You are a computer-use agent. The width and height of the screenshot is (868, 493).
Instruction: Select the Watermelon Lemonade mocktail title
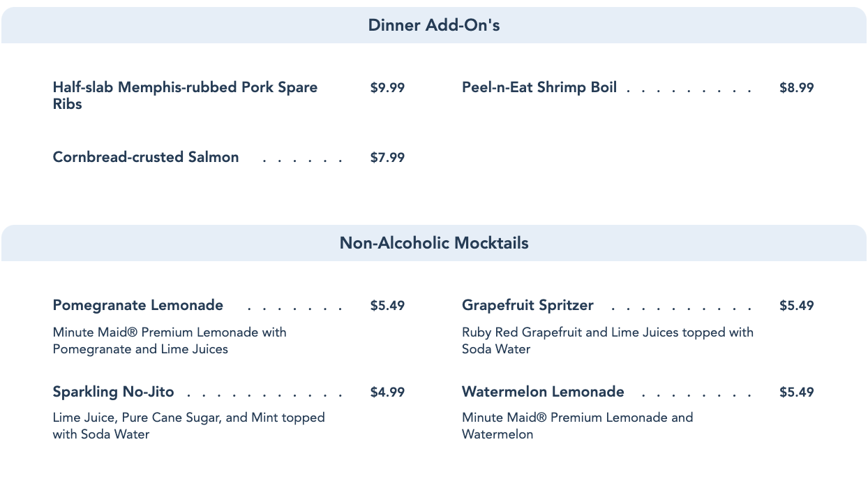point(543,392)
